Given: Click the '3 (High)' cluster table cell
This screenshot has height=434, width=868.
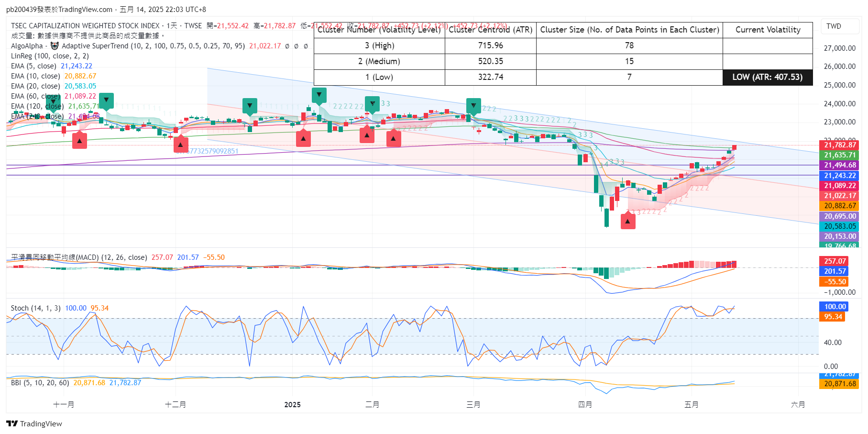Looking at the screenshot, I should point(379,45).
